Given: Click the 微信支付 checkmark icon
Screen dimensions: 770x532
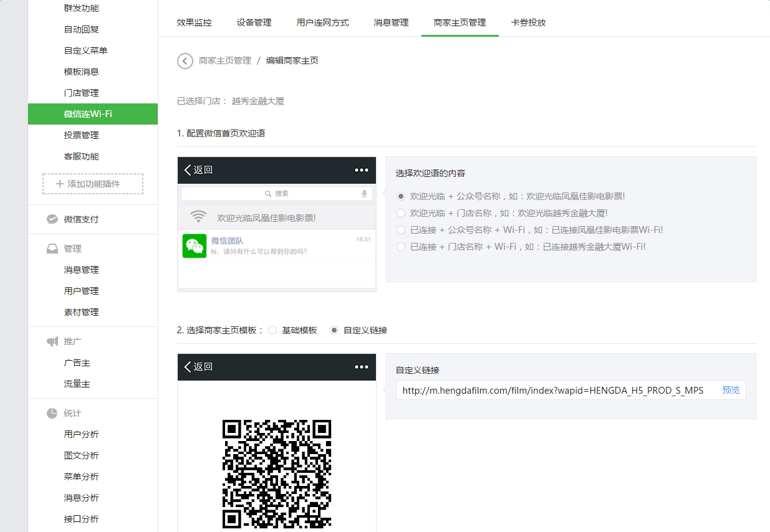Looking at the screenshot, I should (53, 219).
